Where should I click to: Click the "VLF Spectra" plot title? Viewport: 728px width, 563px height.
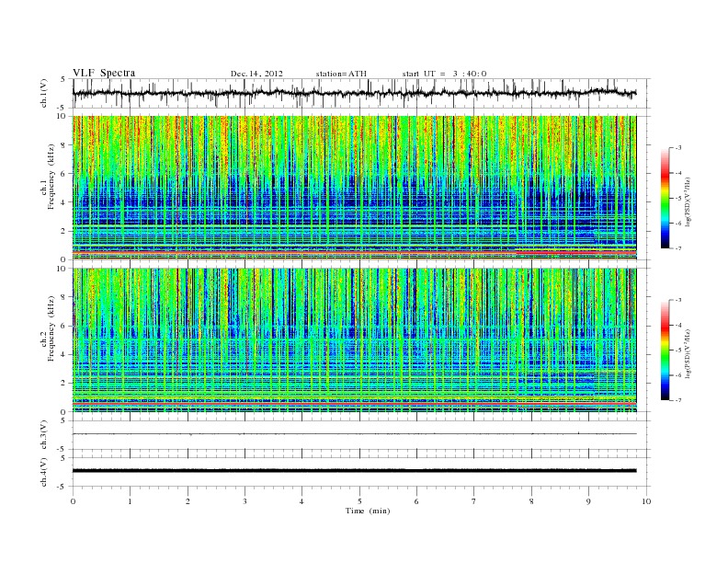point(104,73)
